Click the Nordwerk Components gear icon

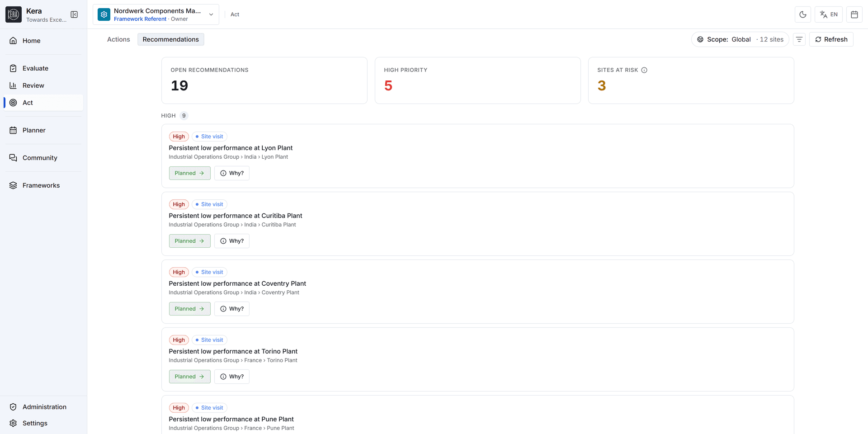click(104, 14)
